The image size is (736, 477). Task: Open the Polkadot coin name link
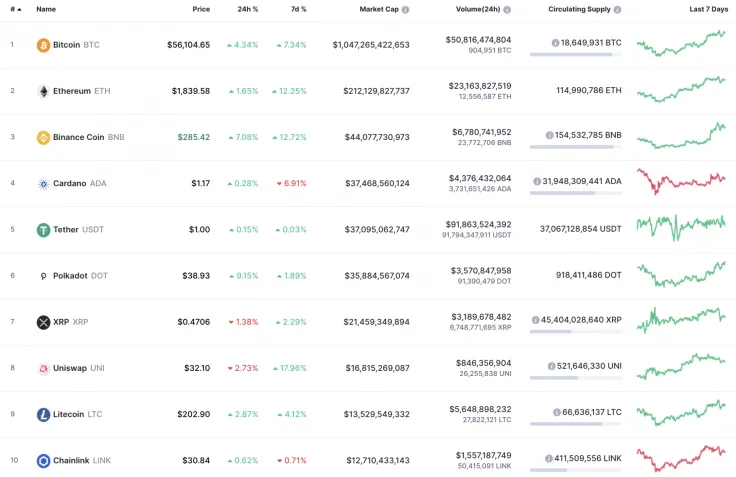coord(71,276)
